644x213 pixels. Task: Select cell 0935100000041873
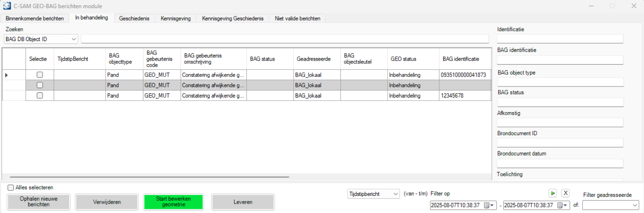tap(465, 75)
